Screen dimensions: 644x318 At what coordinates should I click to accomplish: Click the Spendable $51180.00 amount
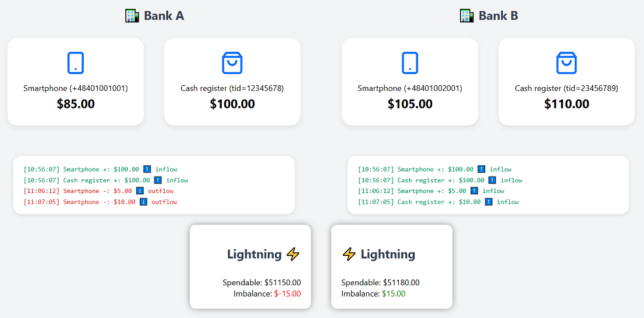(401, 283)
